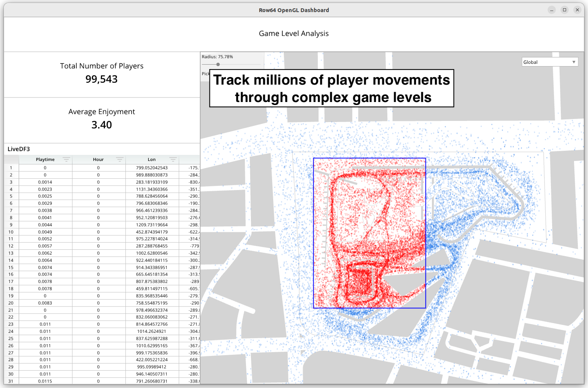Collapse the Playtime filter menu

tap(67, 159)
